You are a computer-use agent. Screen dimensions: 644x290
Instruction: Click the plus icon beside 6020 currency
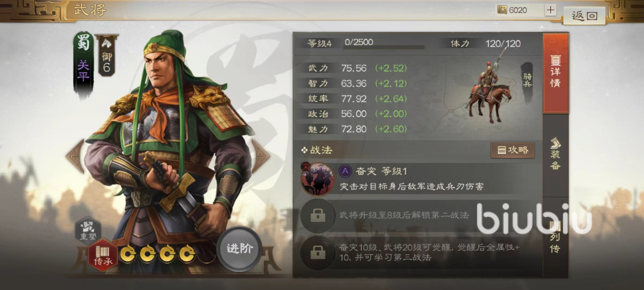550,10
